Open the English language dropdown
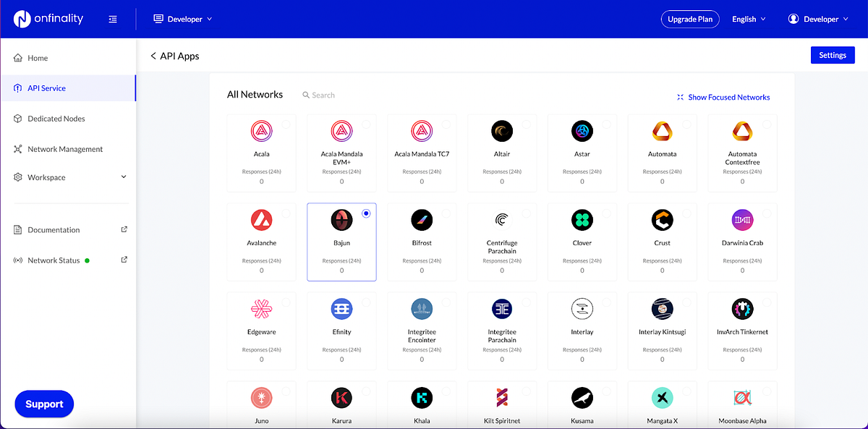868x429 pixels. [x=749, y=20]
